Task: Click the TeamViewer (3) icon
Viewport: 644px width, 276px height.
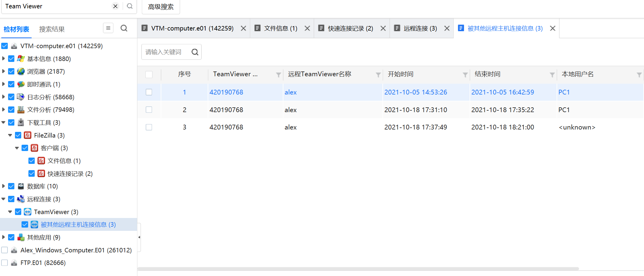Action: 28,212
